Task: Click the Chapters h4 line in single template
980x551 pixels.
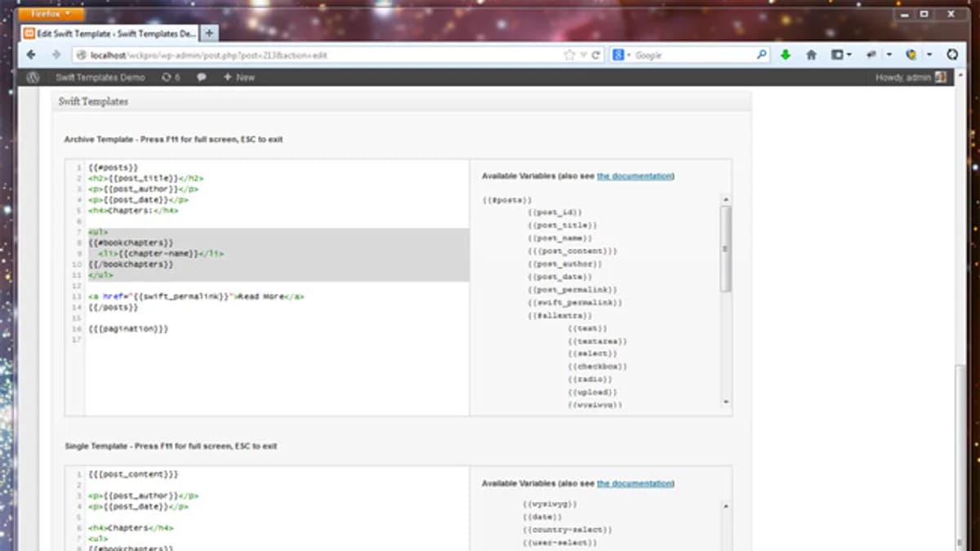Action: pos(131,528)
